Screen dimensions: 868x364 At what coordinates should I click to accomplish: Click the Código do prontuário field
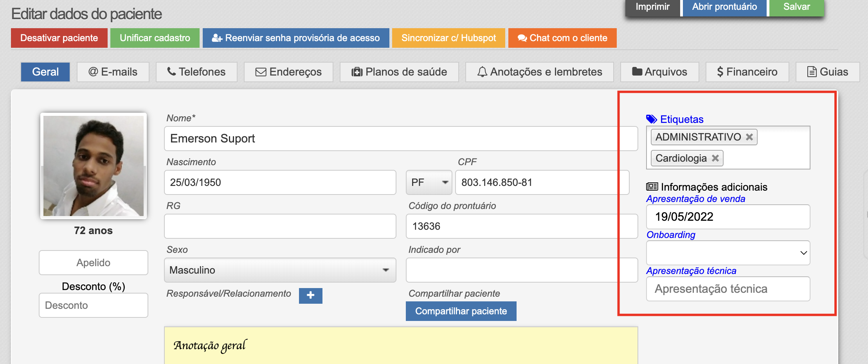tap(522, 226)
